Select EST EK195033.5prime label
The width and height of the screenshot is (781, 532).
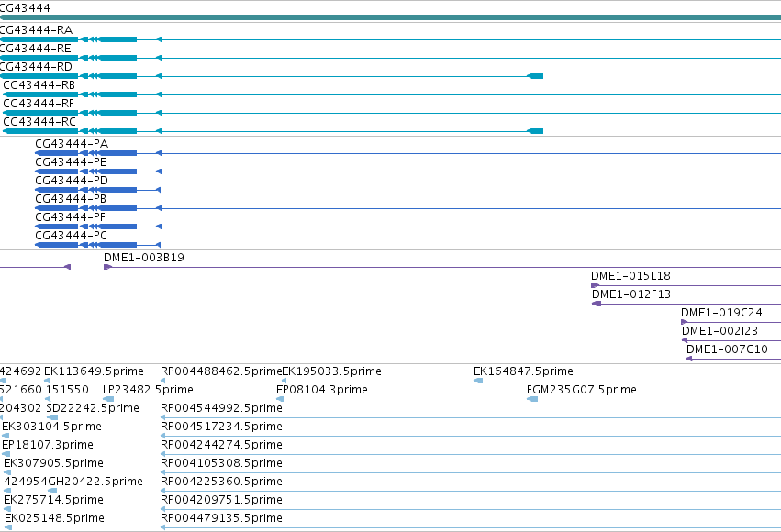tap(332, 371)
